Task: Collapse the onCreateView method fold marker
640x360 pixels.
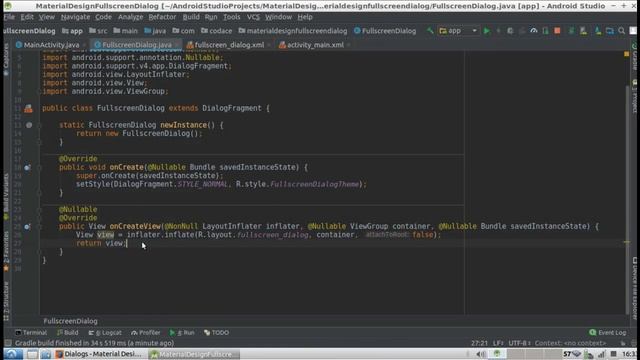Action: click(40, 226)
